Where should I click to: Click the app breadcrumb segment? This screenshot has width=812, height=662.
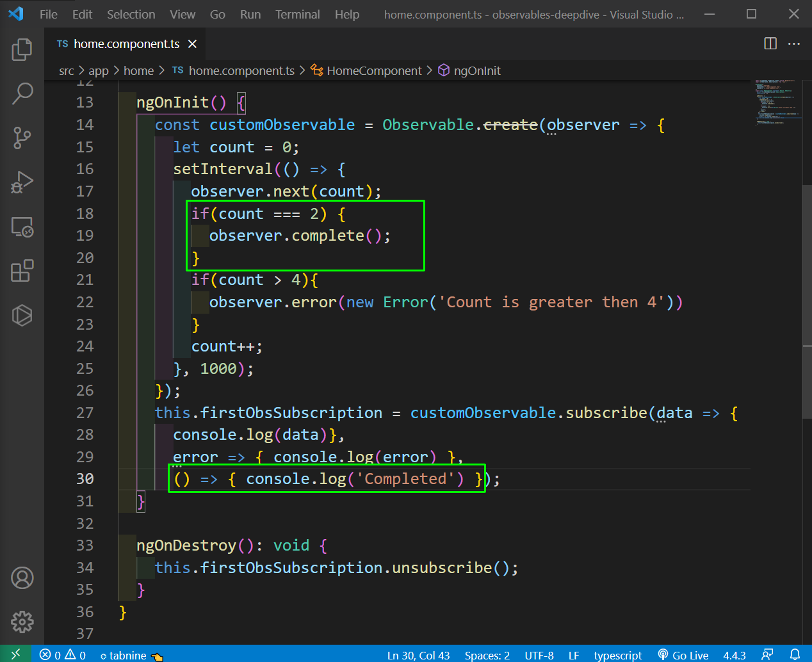tap(99, 70)
